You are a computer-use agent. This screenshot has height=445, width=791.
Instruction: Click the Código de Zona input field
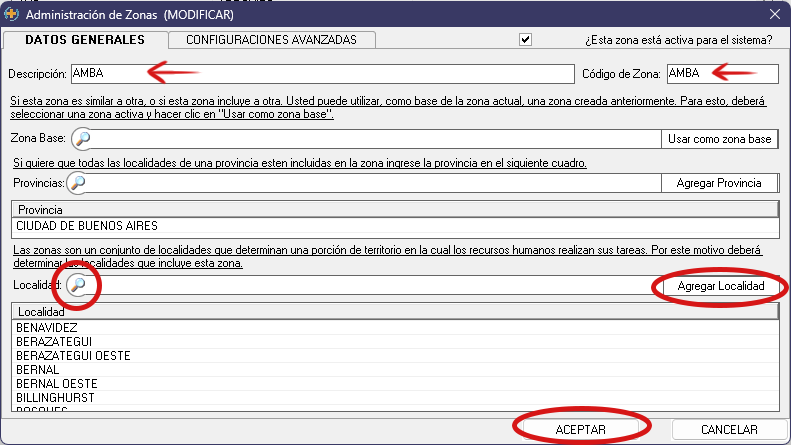[722, 74]
